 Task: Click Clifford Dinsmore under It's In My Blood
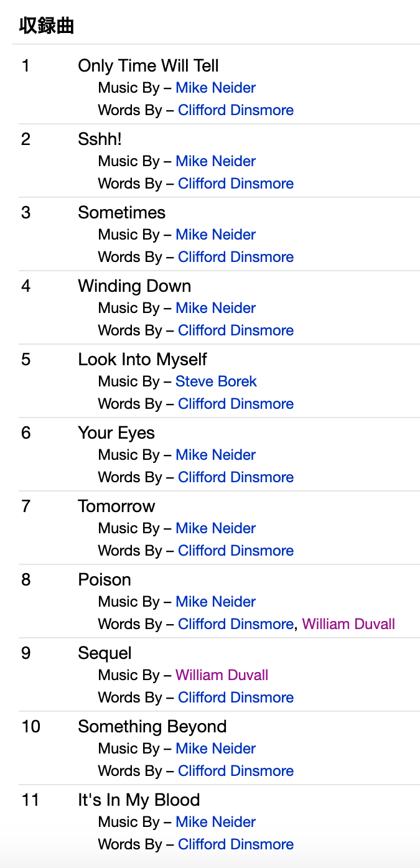pos(235,844)
